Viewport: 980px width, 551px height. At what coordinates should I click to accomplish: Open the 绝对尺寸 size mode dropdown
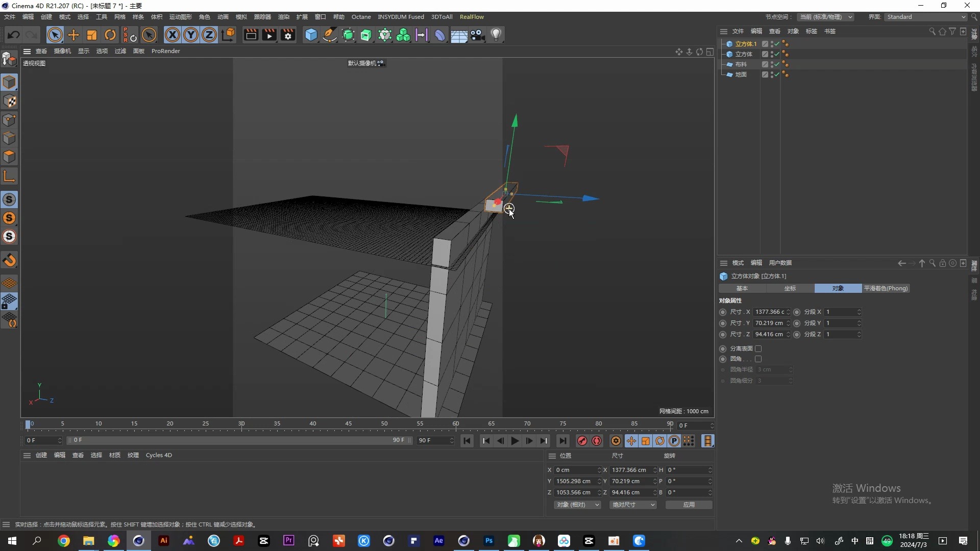pos(633,505)
